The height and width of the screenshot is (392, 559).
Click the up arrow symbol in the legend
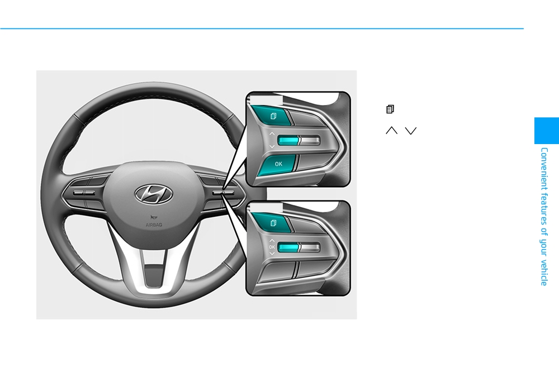click(x=391, y=130)
